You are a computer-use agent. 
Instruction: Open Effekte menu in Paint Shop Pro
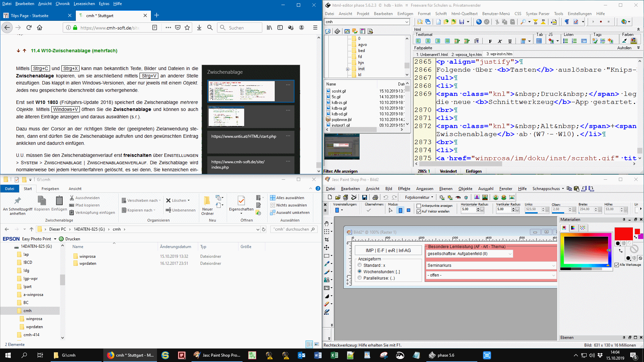pos(404,189)
